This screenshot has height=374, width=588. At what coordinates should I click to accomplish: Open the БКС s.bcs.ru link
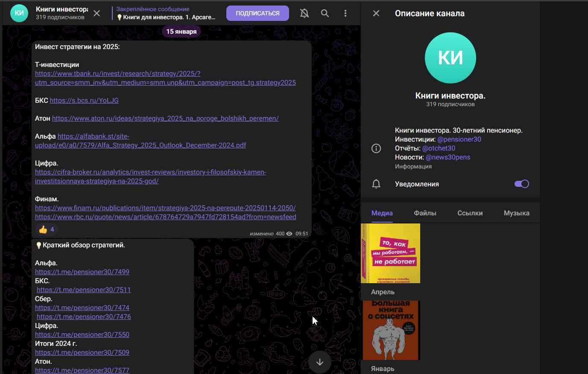coord(84,101)
